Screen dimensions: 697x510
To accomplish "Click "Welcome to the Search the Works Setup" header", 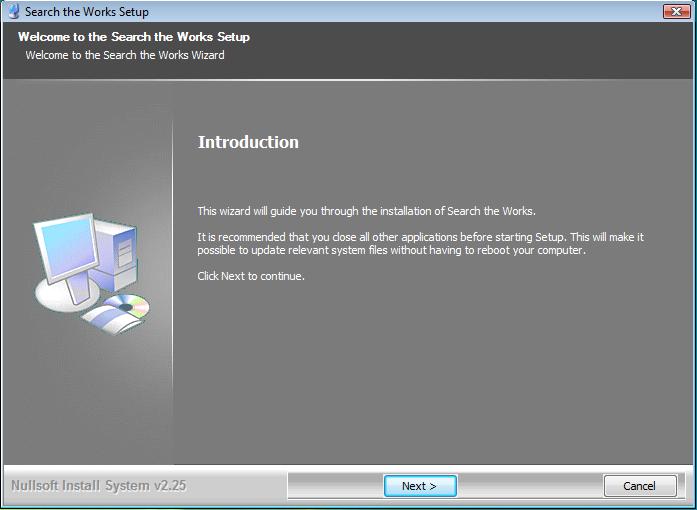I will (x=134, y=37).
